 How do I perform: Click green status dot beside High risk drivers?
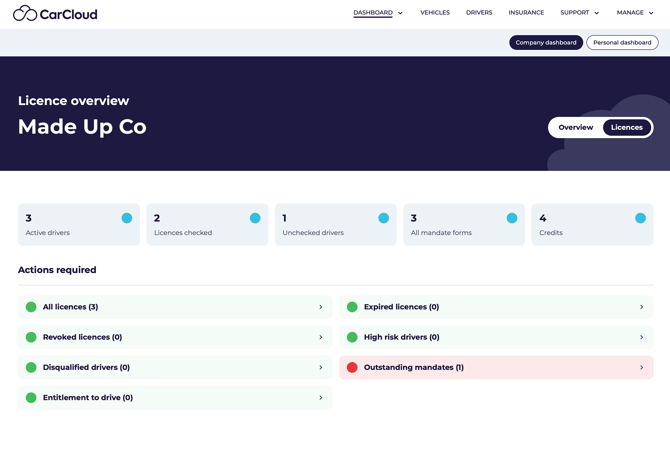[x=352, y=337]
